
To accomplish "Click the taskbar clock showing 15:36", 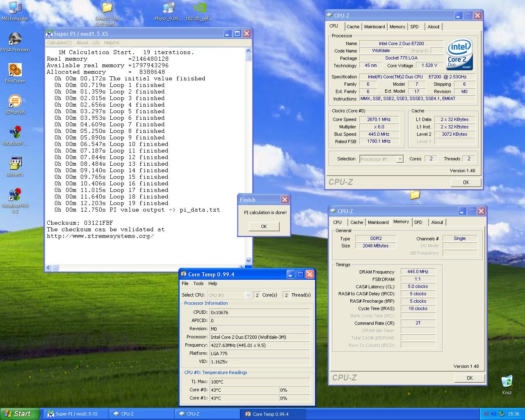I will click(x=514, y=414).
